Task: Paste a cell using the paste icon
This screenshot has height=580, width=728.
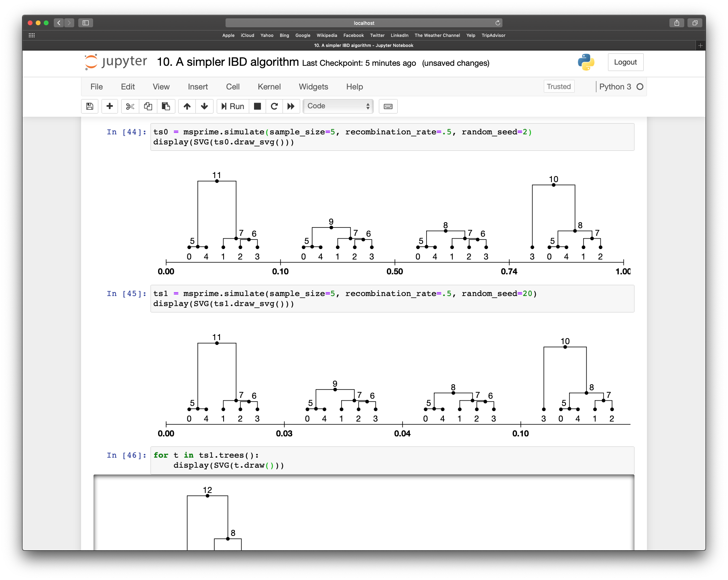Action: 166,106
